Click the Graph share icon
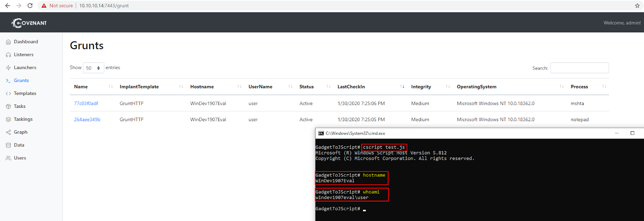Image resolution: width=644 pixels, height=221 pixels. point(8,132)
